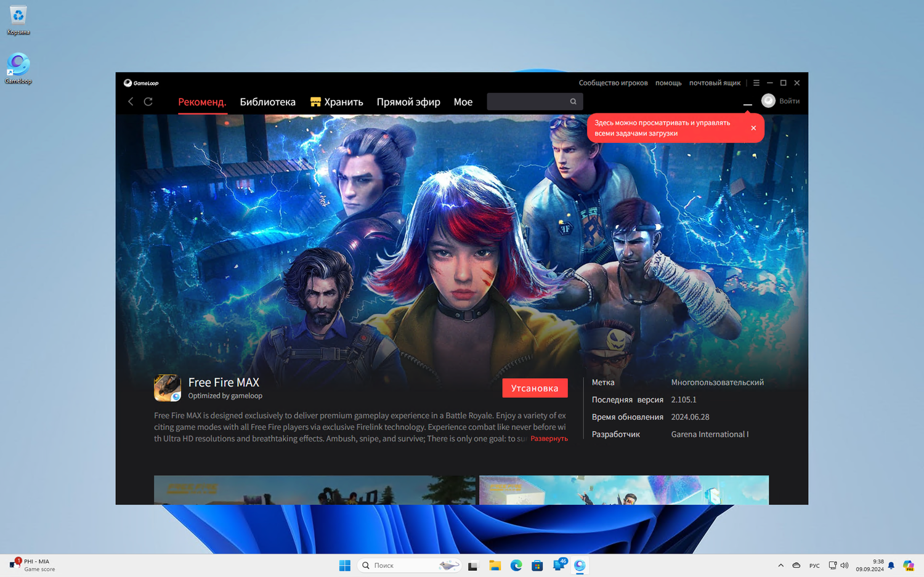Go back using the GameLoop back arrow
Screen dimensions: 924x577
[x=131, y=102]
